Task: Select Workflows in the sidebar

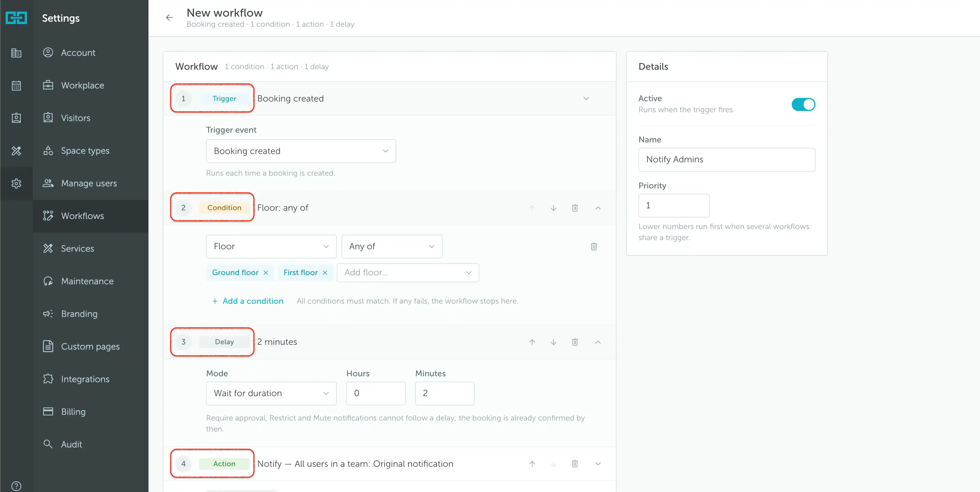Action: coord(91,216)
